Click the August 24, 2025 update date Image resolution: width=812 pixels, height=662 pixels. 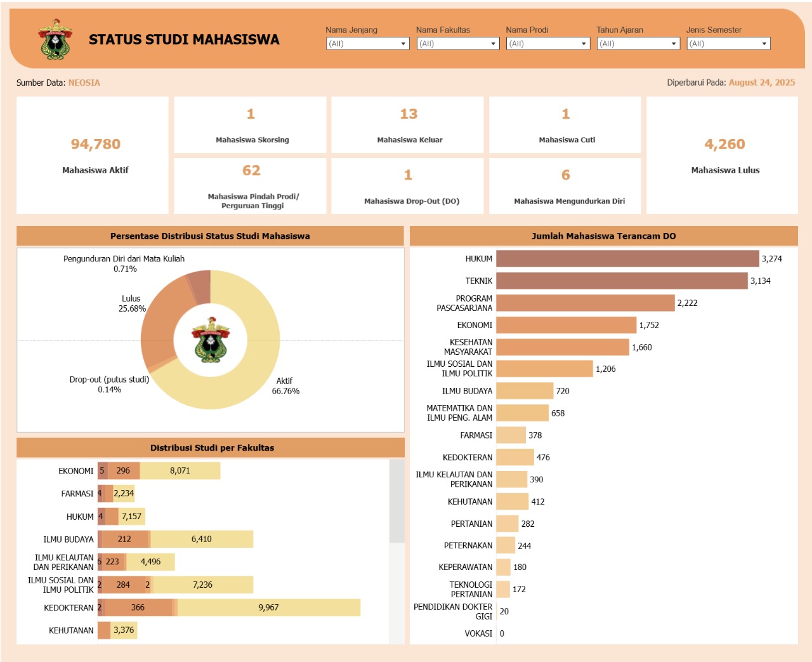pos(762,83)
